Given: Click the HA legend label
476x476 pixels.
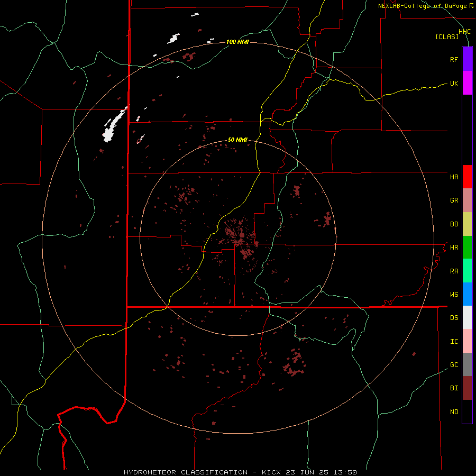Looking at the screenshot, I should click(454, 177).
